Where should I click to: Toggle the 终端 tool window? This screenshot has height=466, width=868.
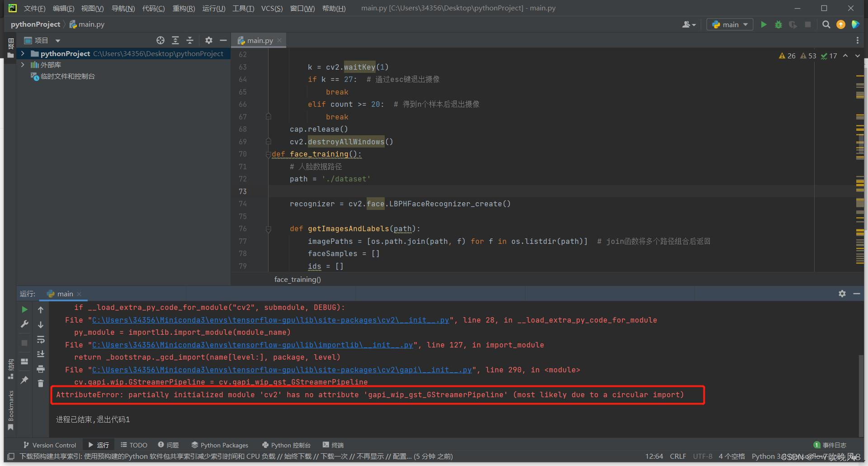point(333,445)
